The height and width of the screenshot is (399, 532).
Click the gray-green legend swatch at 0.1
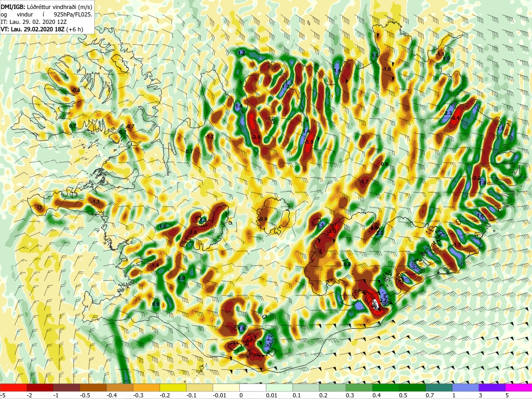pyautogui.click(x=306, y=387)
